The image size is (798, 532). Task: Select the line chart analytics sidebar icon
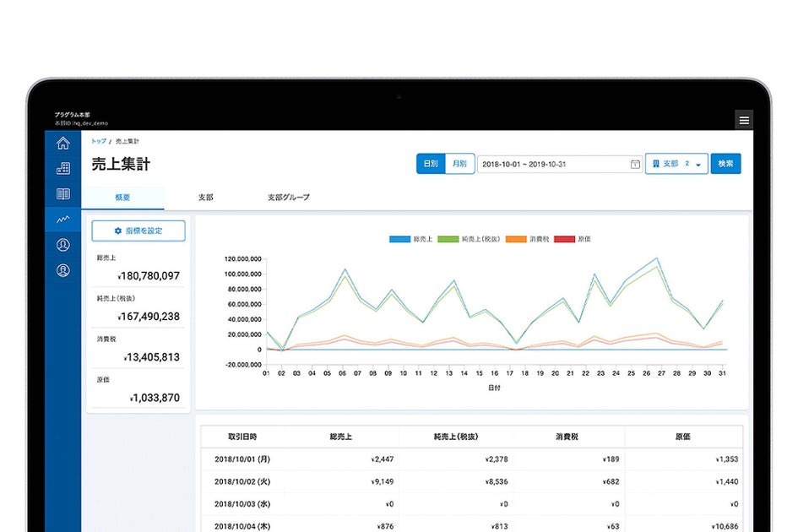pos(63,220)
